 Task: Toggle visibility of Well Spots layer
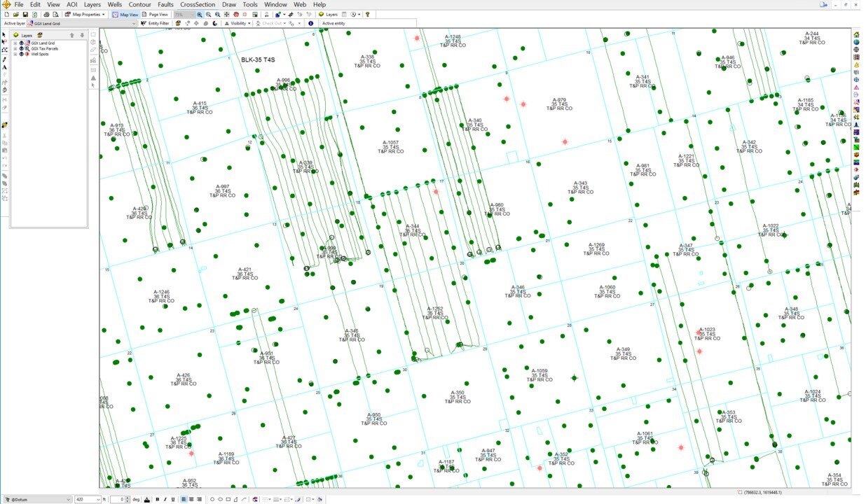point(21,54)
